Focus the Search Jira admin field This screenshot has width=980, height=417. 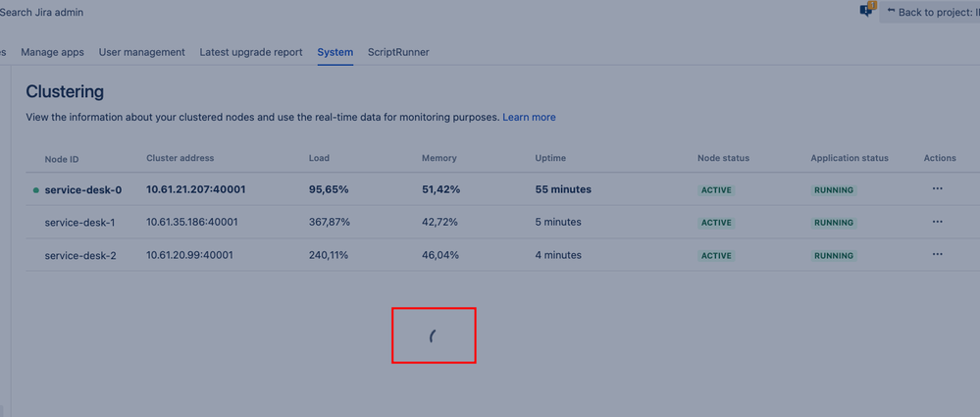coord(41,13)
